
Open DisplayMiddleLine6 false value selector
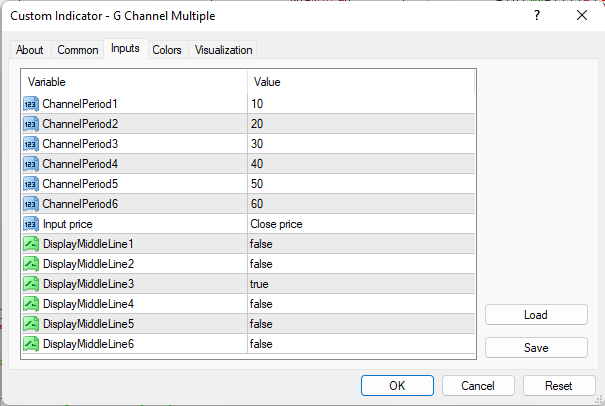point(360,344)
